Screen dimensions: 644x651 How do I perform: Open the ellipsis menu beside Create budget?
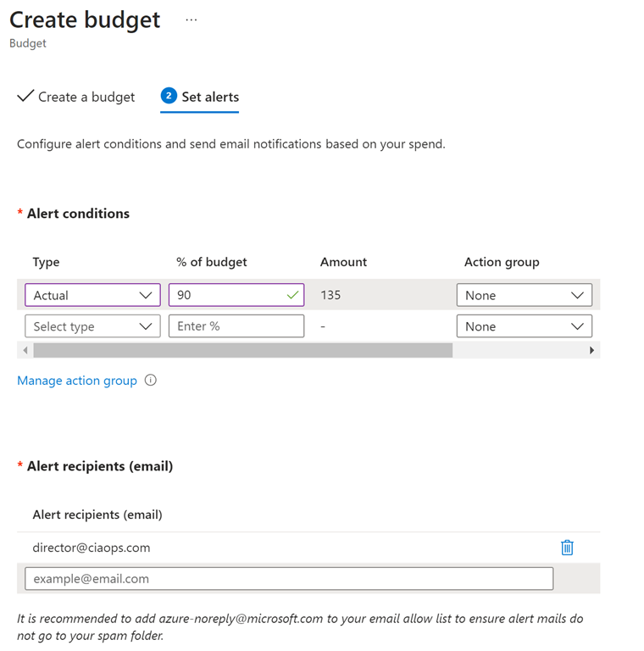(191, 20)
